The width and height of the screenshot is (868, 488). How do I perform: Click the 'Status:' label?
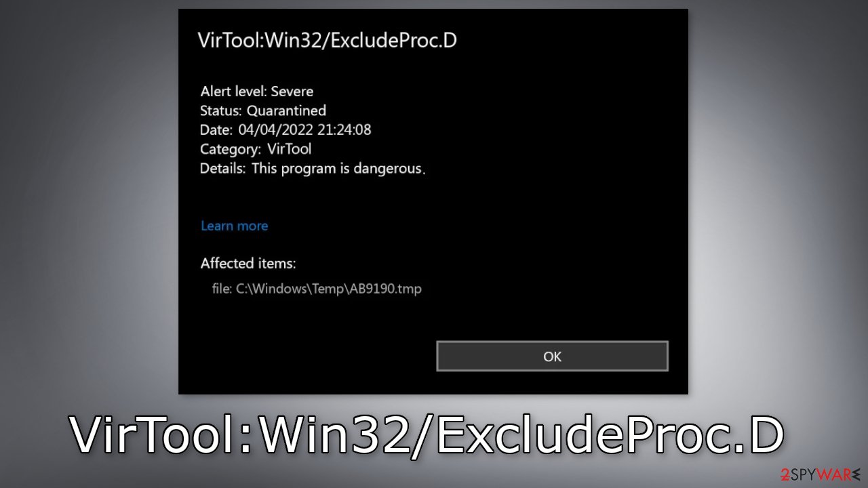(222, 110)
